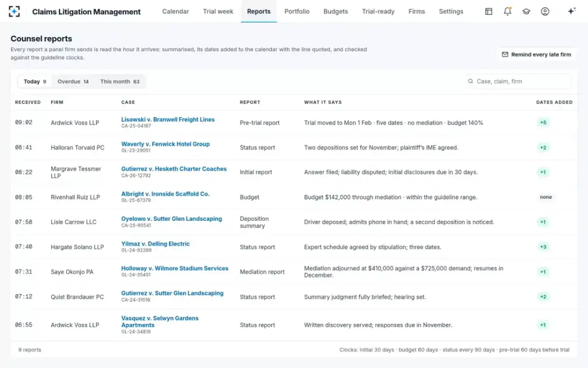Open Gutierrez v. Hesketh Charter Coaches case
Image resolution: width=588 pixels, height=368 pixels.
pos(174,169)
